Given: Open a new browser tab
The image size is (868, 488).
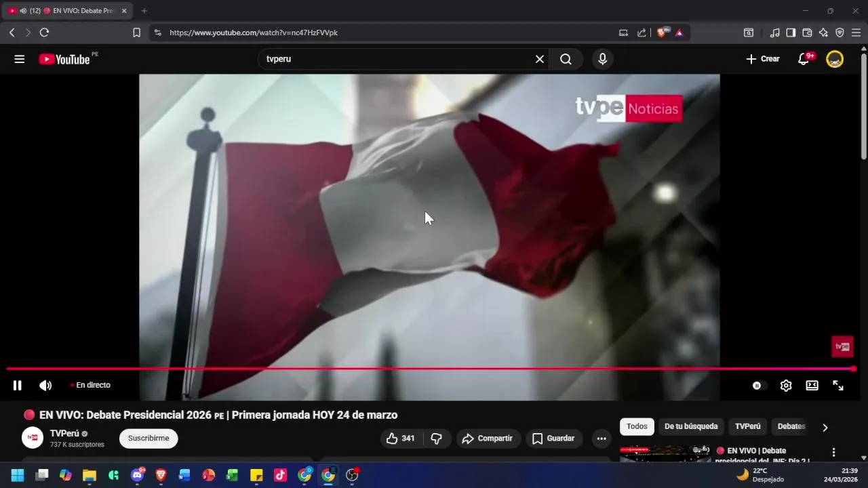Looking at the screenshot, I should tap(144, 11).
